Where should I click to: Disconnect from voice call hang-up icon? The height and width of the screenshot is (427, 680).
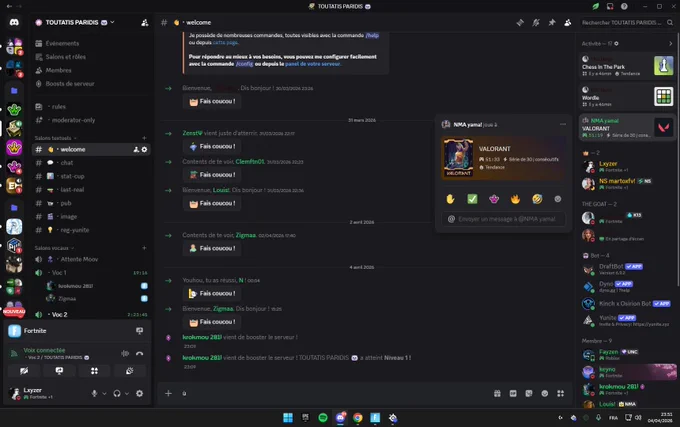point(139,354)
